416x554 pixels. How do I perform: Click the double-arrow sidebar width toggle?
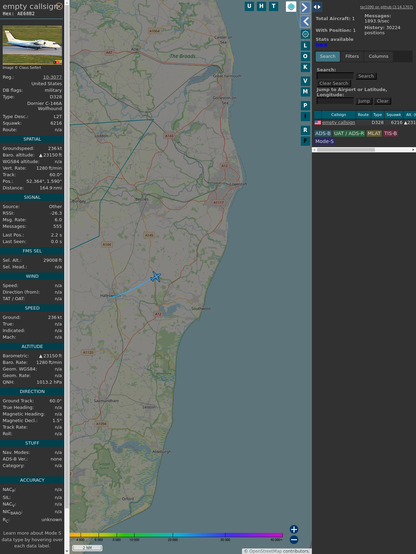pos(317,7)
